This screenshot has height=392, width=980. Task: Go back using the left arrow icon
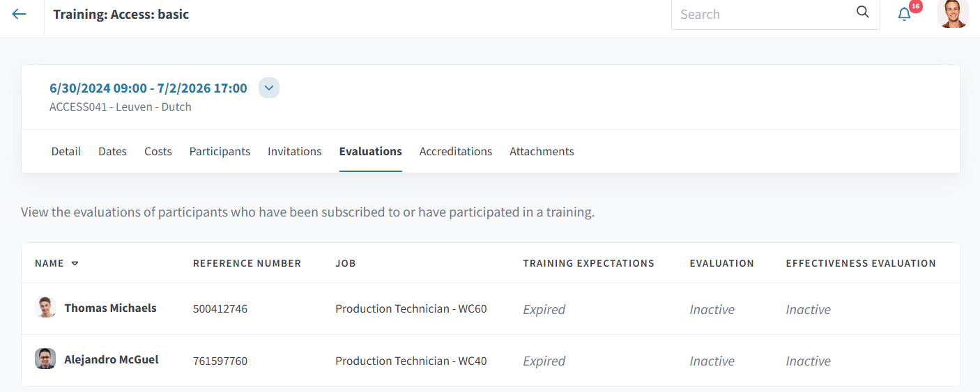click(19, 14)
